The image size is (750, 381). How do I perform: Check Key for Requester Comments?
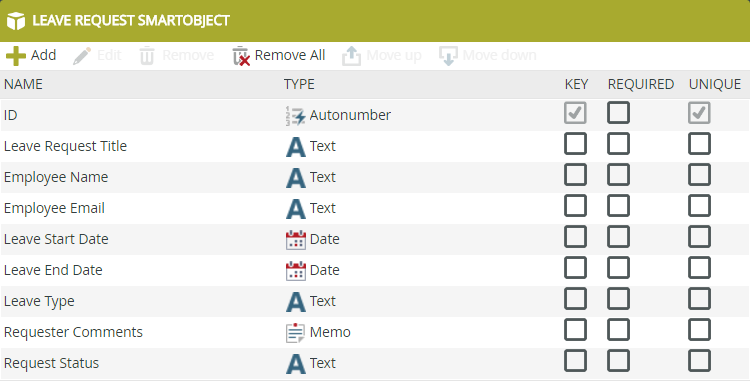pyautogui.click(x=575, y=330)
